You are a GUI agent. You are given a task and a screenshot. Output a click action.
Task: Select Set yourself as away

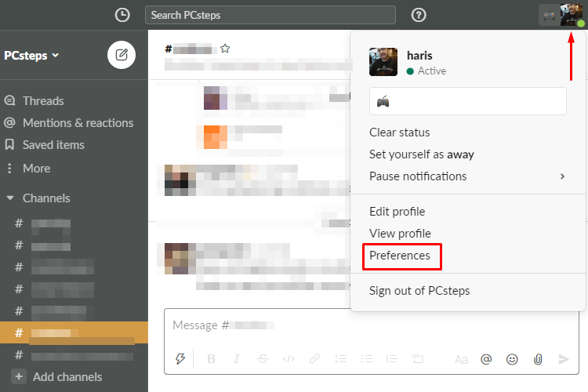pos(422,154)
